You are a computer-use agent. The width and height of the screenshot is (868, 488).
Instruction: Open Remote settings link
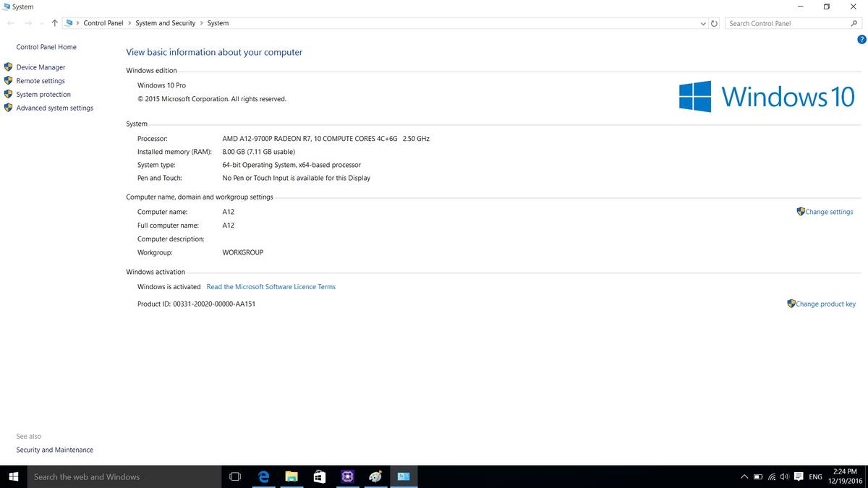pos(41,81)
